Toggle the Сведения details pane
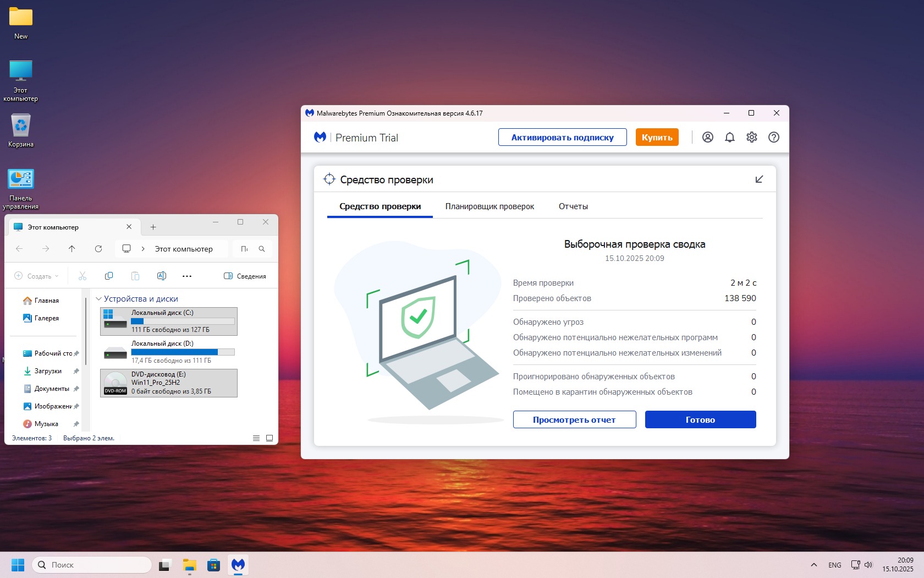 point(245,276)
